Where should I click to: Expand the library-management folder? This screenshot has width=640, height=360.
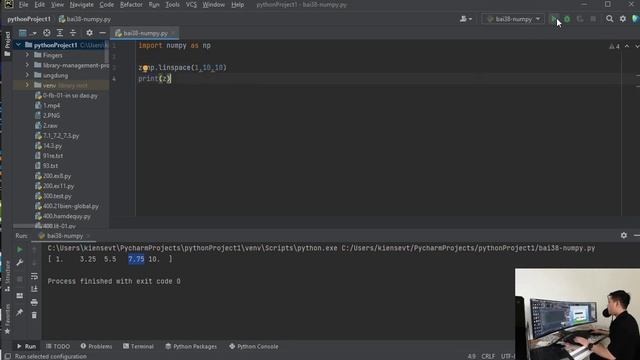(27, 65)
